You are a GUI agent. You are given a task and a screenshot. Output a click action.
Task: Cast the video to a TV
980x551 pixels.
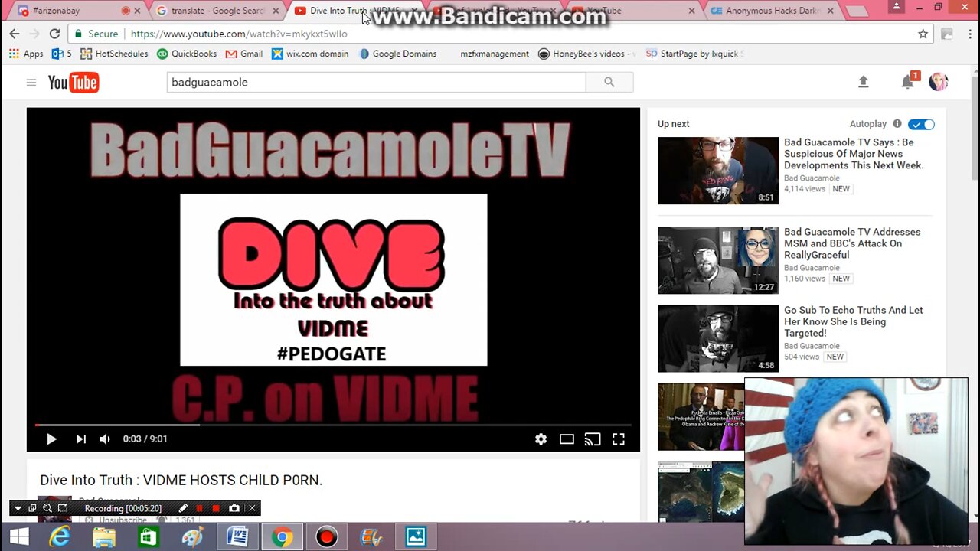(x=593, y=439)
